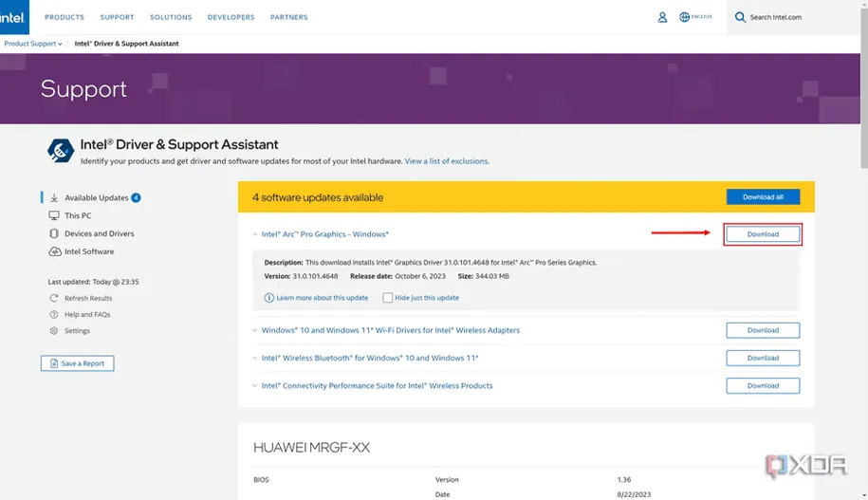Open Settings gear in sidebar

click(x=54, y=331)
